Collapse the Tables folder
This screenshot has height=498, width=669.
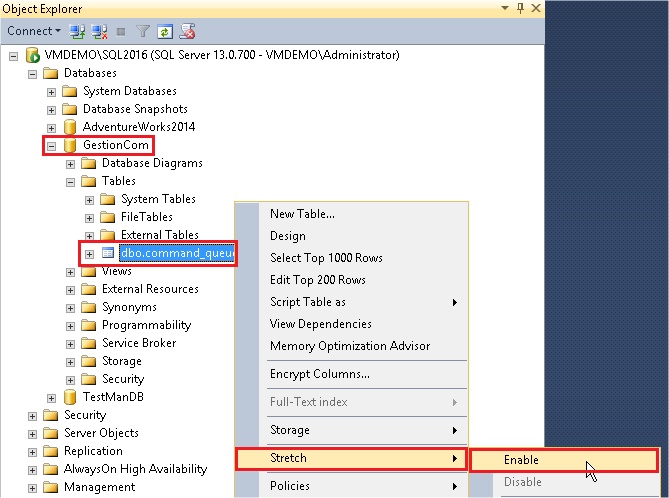click(x=70, y=182)
